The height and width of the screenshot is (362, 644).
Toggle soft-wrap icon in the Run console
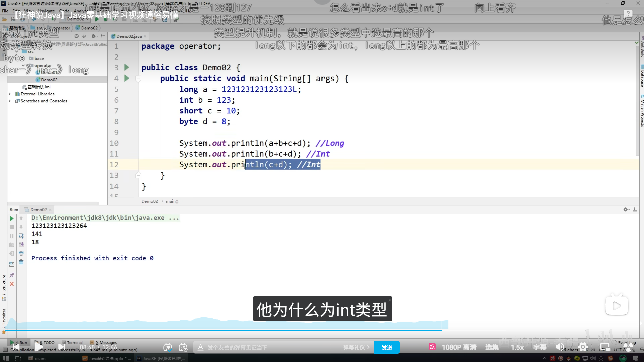(x=21, y=236)
